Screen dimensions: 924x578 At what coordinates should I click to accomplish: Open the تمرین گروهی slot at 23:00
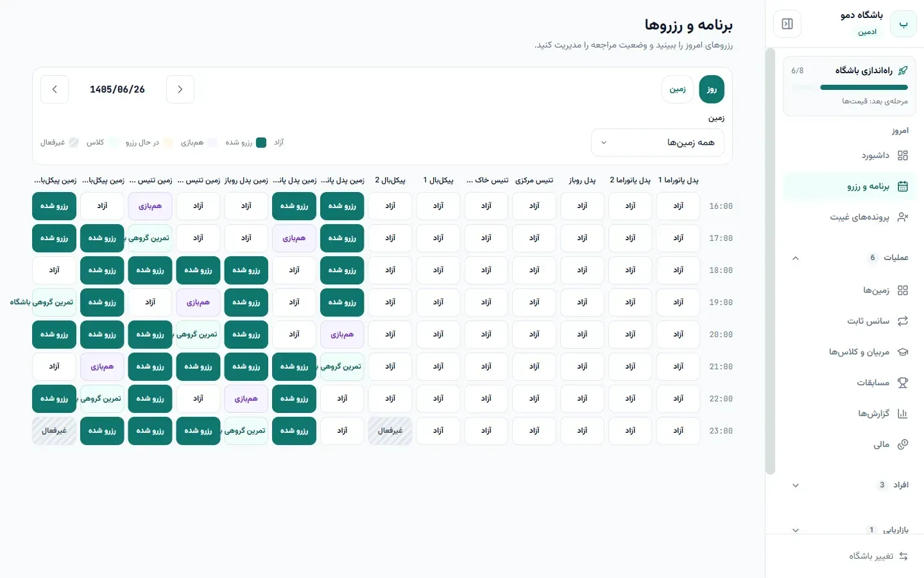click(246, 431)
